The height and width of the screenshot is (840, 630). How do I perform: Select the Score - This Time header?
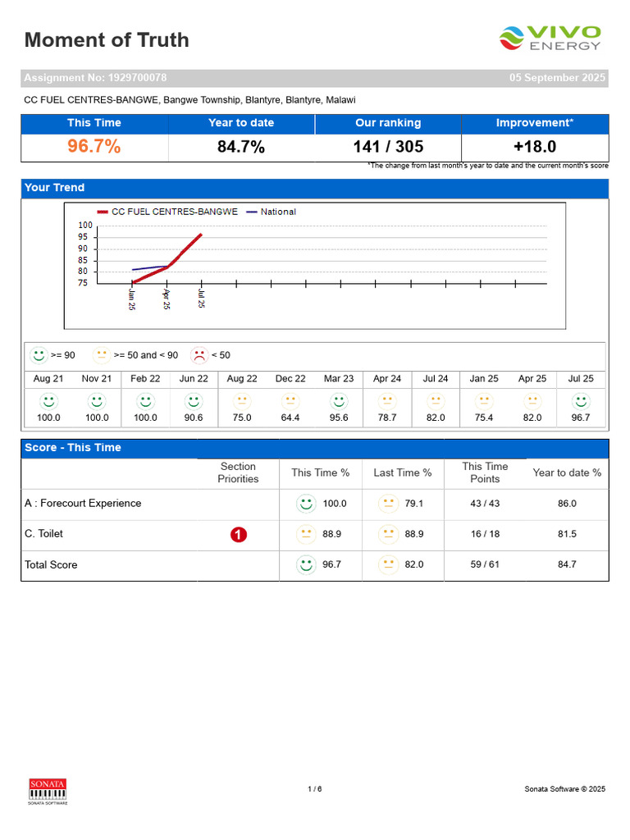pyautogui.click(x=314, y=448)
